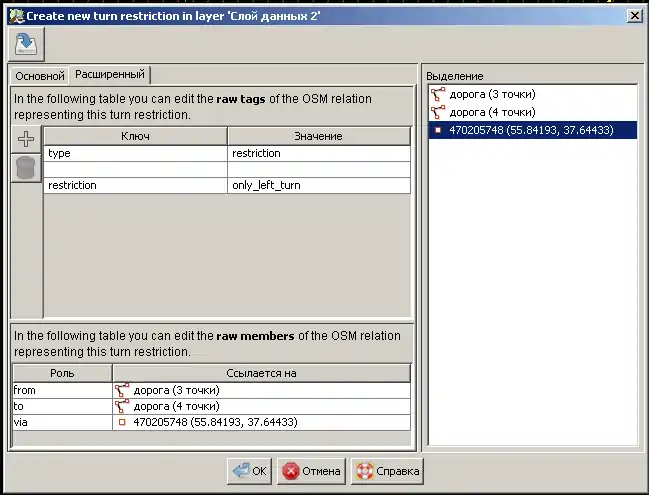Click the pencil icon in title bar
Viewport: 650px width, 495px height.
coord(13,14)
